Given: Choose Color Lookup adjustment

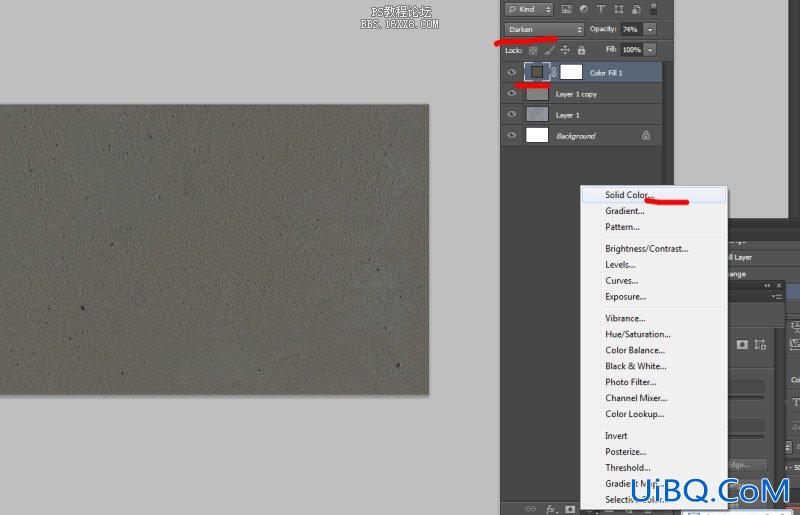Looking at the screenshot, I should pyautogui.click(x=654, y=414).
